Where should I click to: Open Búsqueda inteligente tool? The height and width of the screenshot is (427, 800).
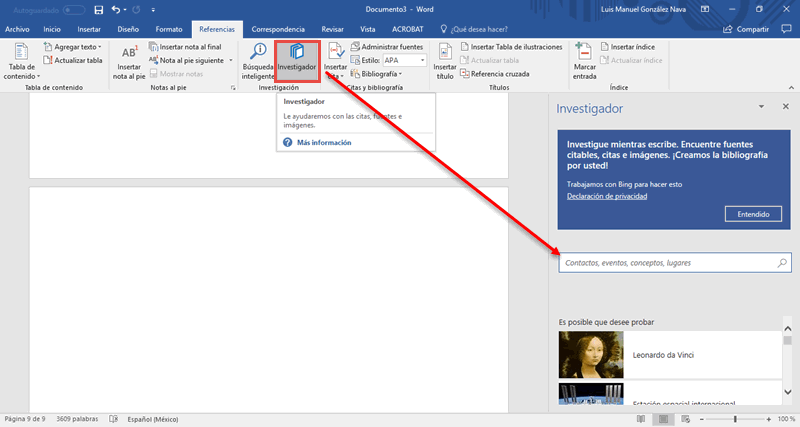257,60
